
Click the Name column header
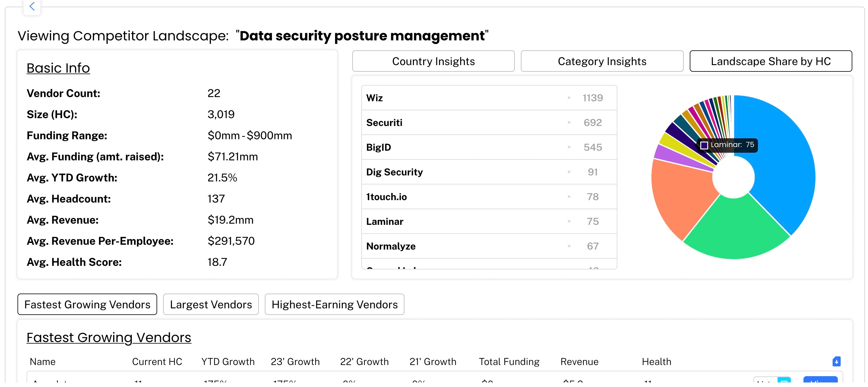[x=43, y=362]
